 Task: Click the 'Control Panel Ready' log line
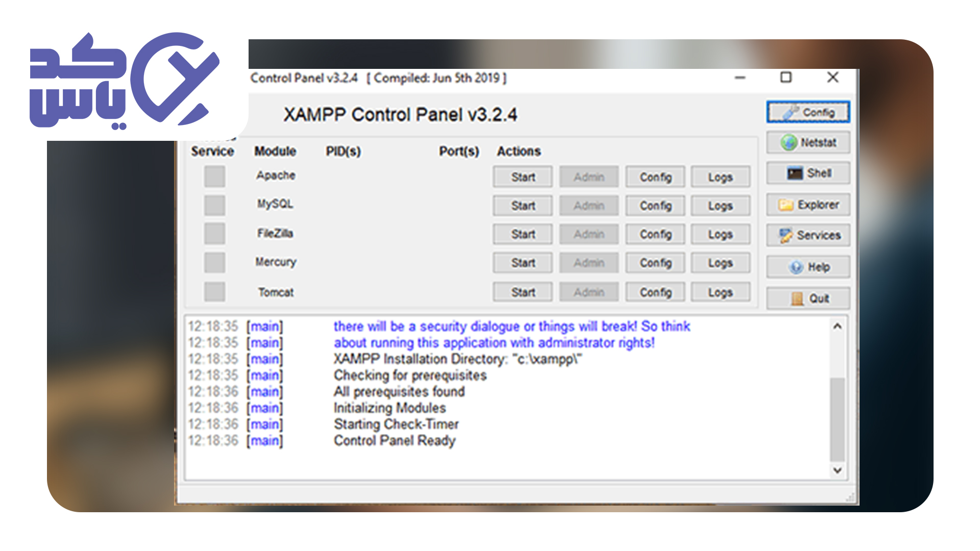pos(395,441)
